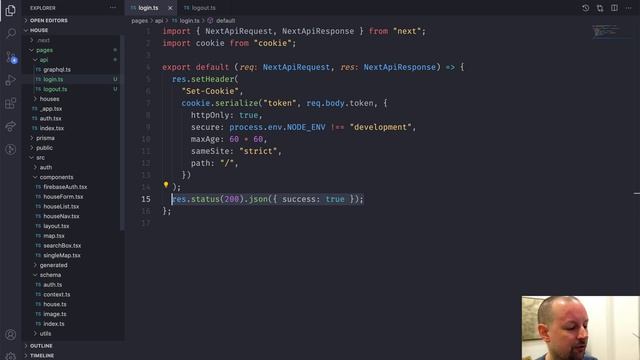
Task: Click the pages breadcrumb segment
Action: click(x=140, y=20)
